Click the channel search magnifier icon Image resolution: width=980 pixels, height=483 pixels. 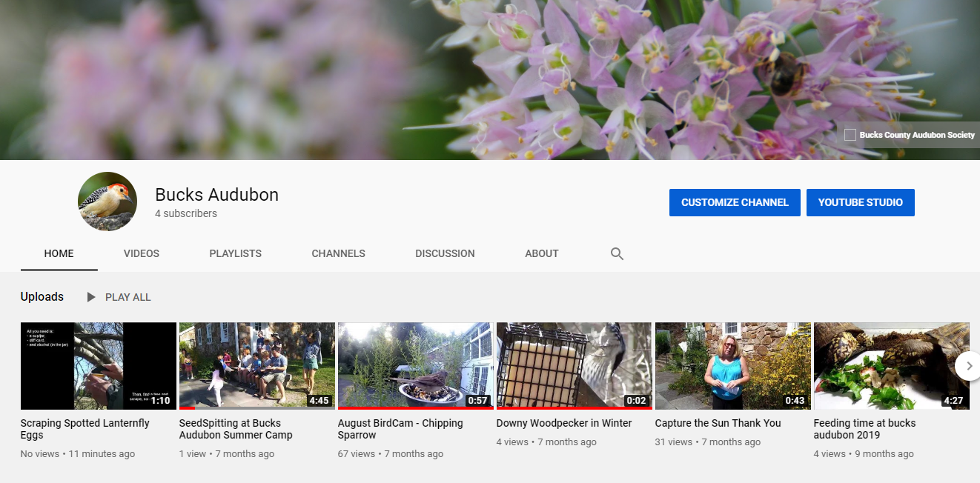click(x=617, y=253)
